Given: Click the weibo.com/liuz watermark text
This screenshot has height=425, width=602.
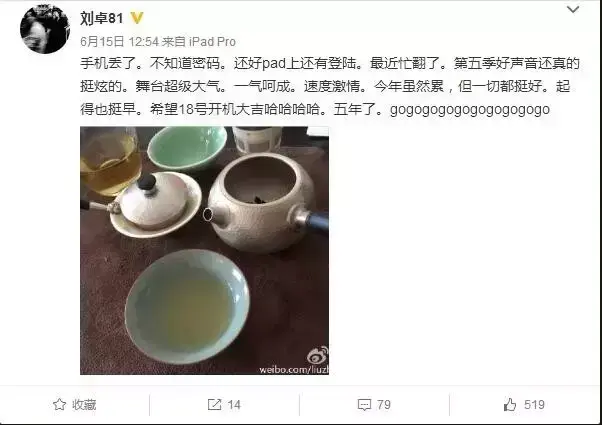Looking at the screenshot, I should [x=294, y=370].
